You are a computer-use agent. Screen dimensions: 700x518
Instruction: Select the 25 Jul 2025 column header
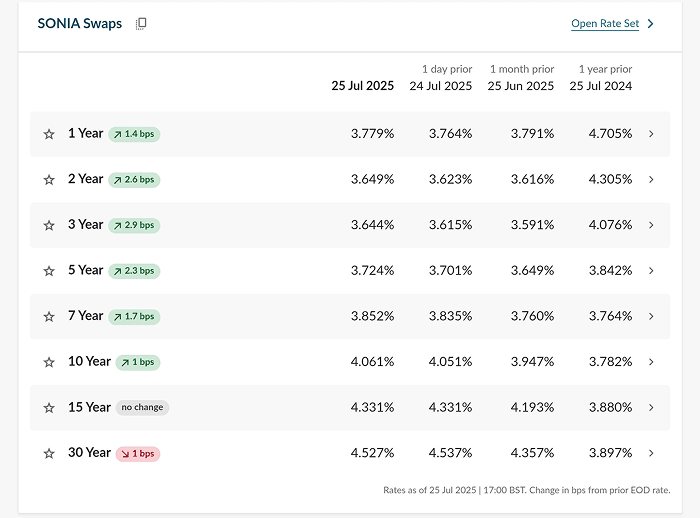click(362, 86)
